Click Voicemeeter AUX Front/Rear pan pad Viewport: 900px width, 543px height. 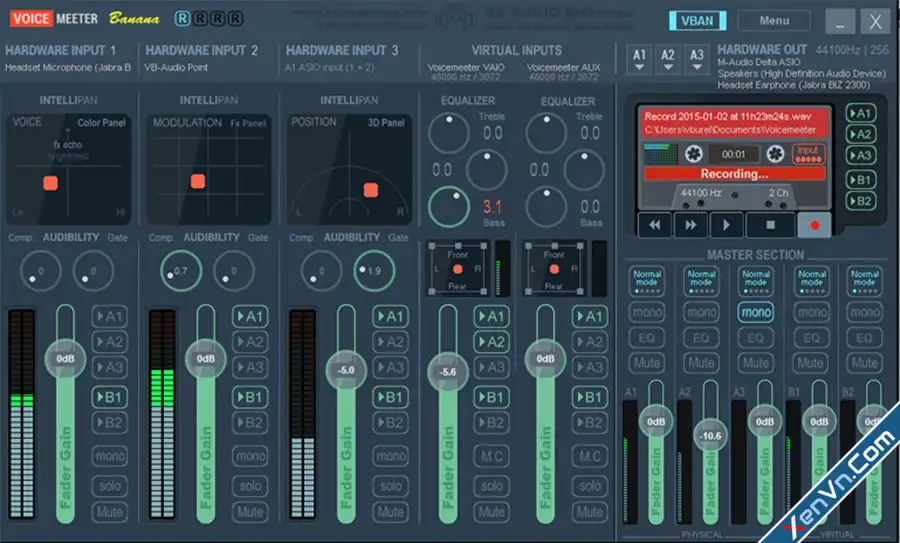(554, 269)
